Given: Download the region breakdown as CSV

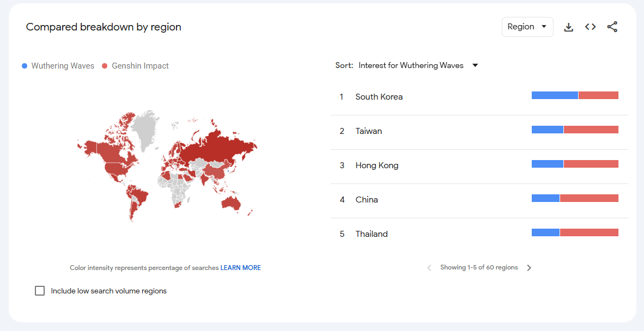Looking at the screenshot, I should (568, 27).
